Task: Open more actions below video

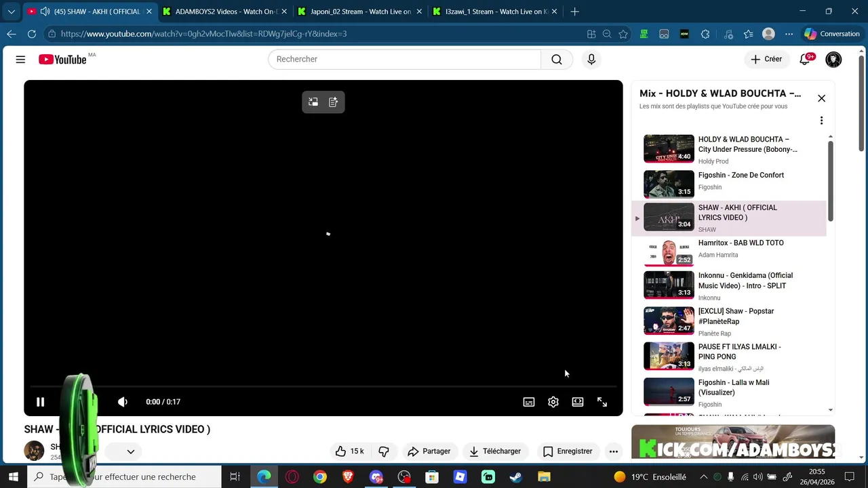Action: click(614, 451)
